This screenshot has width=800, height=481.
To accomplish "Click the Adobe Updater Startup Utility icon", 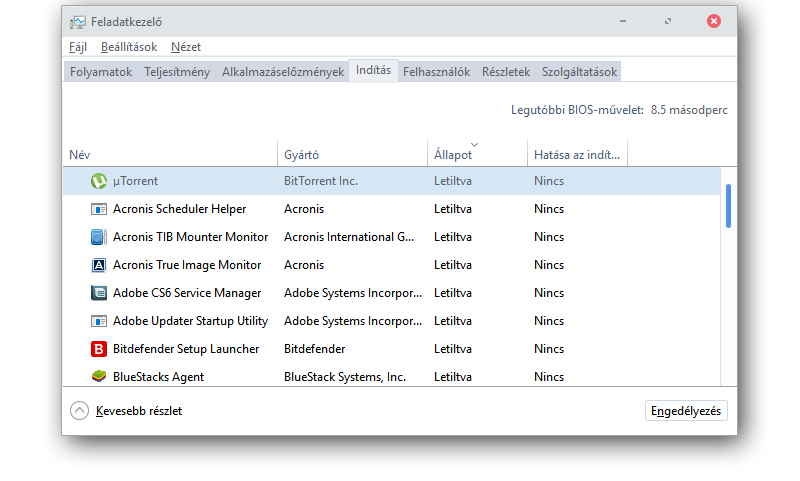I will coord(99,321).
